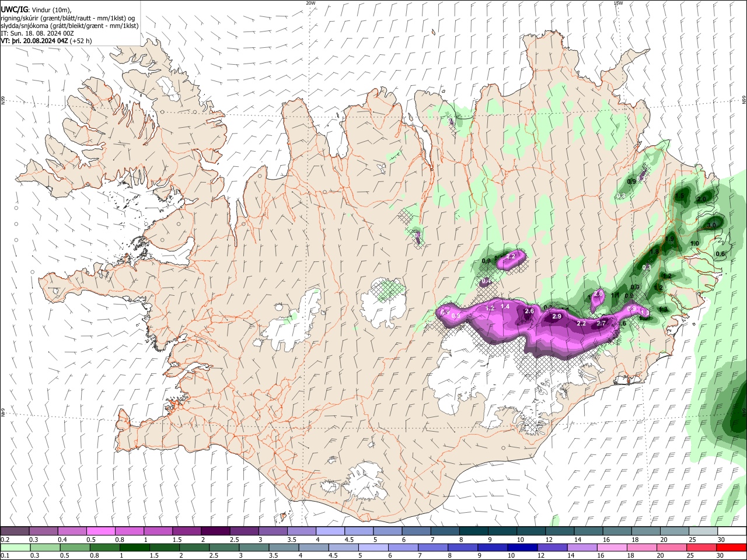
Task: Click the bright pink snow swatch after 0.5
Action: coord(100,531)
